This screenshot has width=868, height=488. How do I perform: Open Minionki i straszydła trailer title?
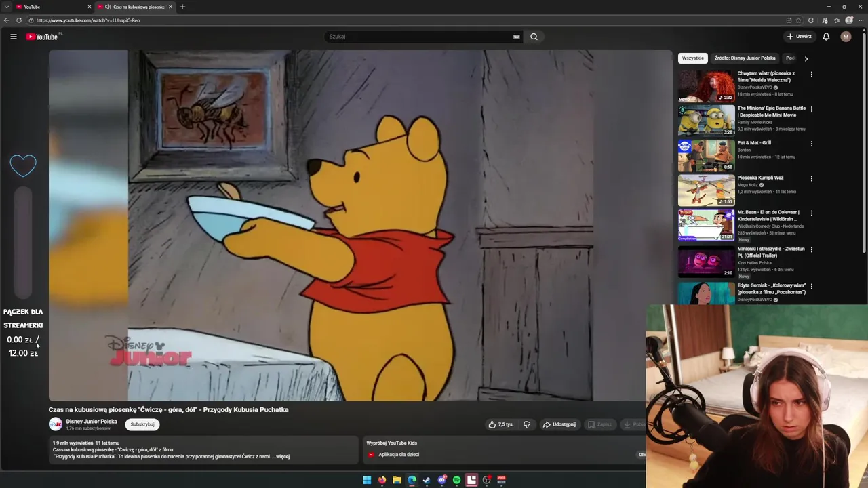[x=771, y=252]
